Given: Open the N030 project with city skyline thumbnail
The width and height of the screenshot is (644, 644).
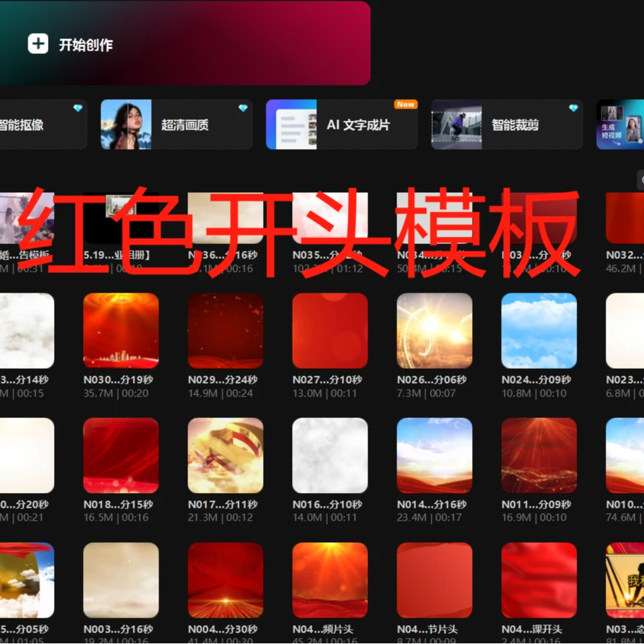Looking at the screenshot, I should point(121,330).
